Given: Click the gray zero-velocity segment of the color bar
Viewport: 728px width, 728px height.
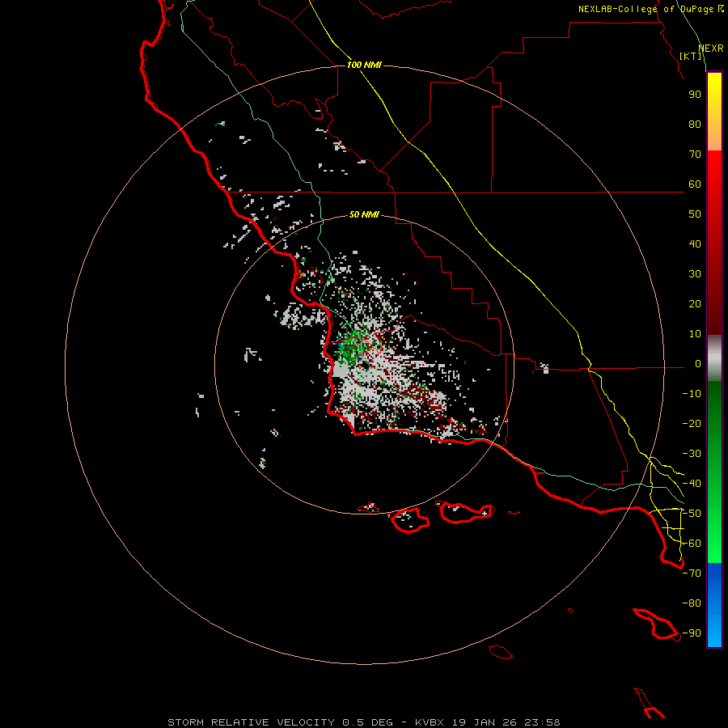Looking at the screenshot, I should pyautogui.click(x=714, y=358).
